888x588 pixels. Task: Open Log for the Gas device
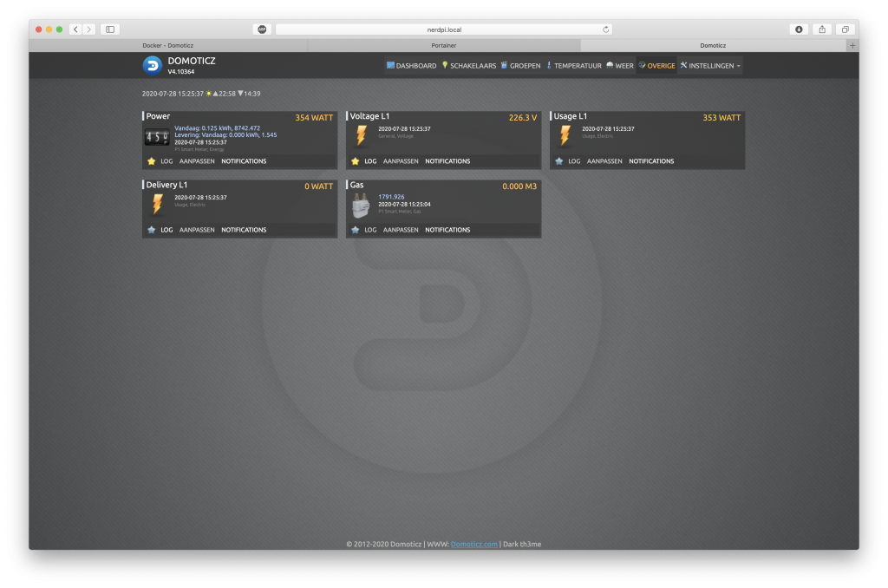pyautogui.click(x=370, y=230)
